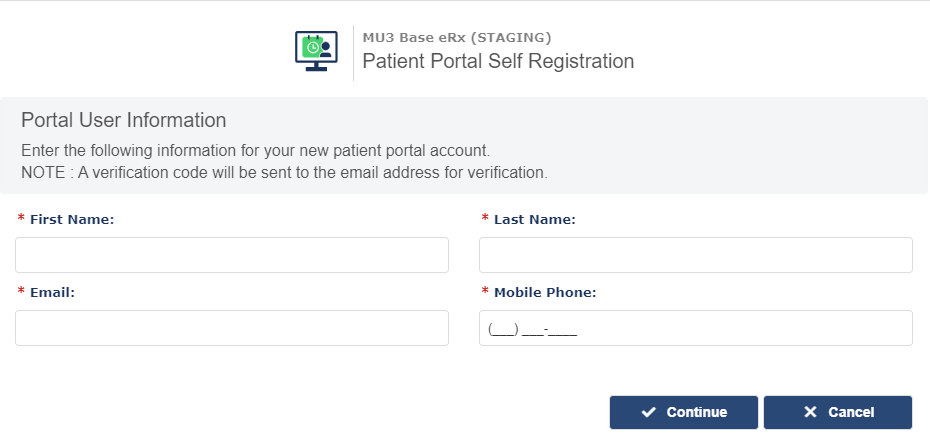Select the Mobile Phone masked input
This screenshot has width=930, height=438.
(x=696, y=328)
